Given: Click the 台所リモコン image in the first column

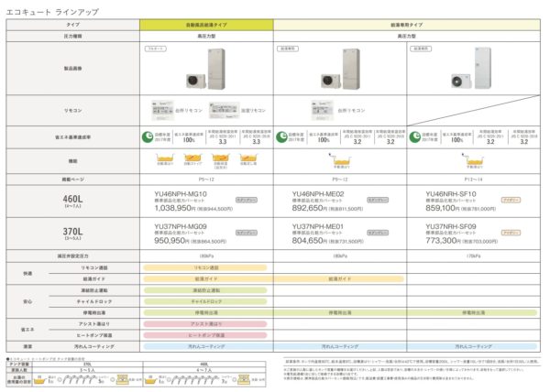Looking at the screenshot, I should tap(163, 110).
